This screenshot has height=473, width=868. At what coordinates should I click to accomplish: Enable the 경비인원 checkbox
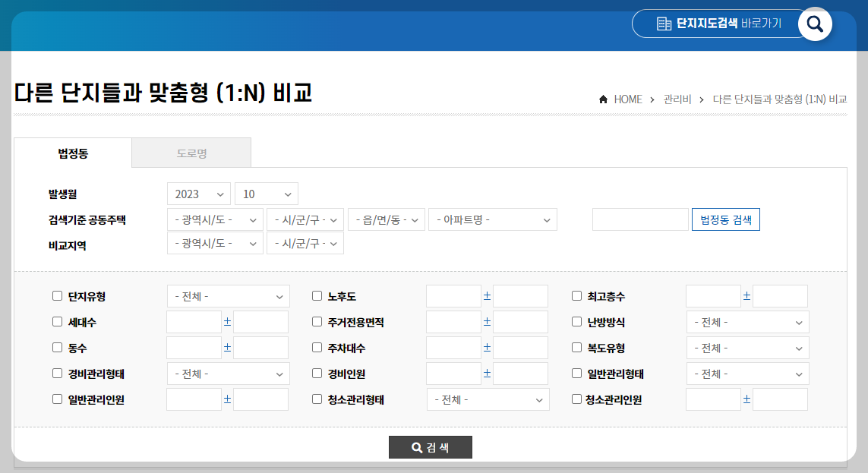coord(317,373)
